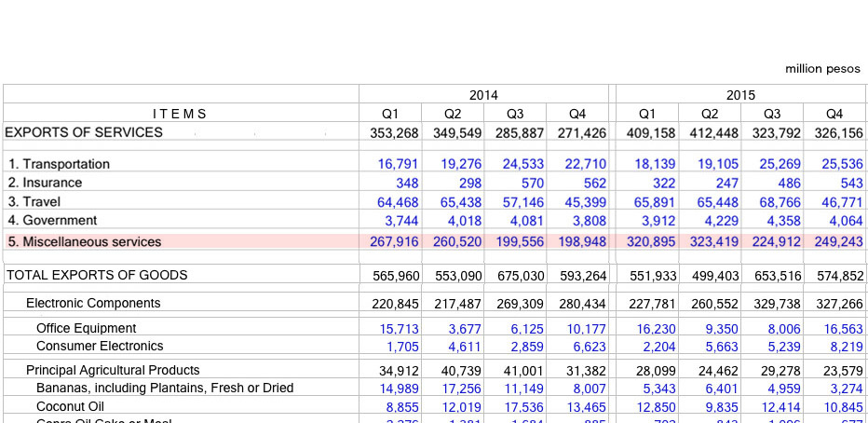Click Insurance value 348
The width and height of the screenshot is (868, 423).
[x=407, y=183]
